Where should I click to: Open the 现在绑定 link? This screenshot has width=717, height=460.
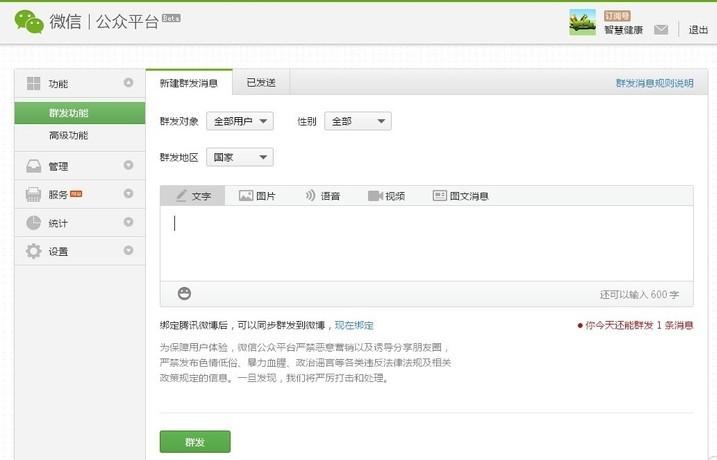click(x=354, y=325)
